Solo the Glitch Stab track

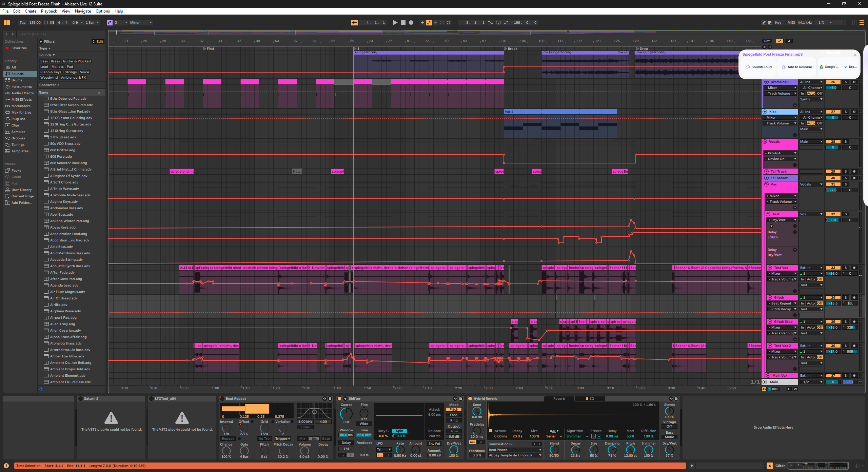(846, 322)
